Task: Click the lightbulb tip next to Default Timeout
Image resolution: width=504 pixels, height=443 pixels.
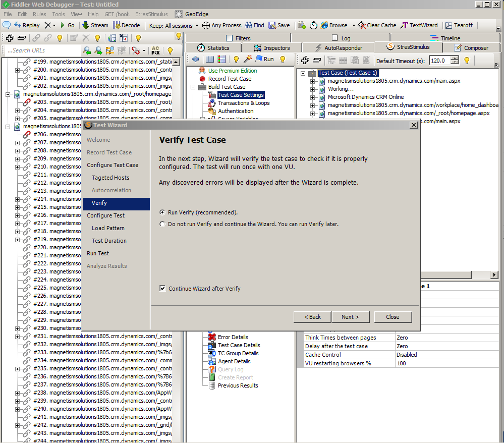Action: pyautogui.click(x=467, y=61)
